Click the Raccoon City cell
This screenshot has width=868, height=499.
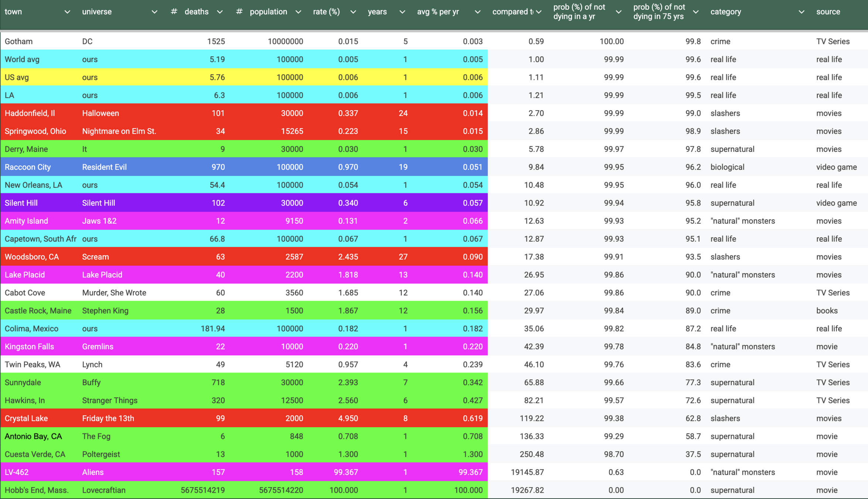(x=28, y=167)
